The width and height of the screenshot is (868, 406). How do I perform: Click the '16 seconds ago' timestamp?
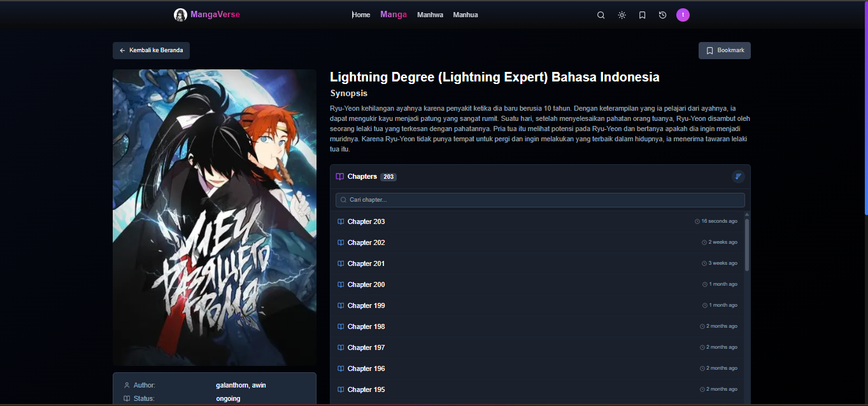pos(720,221)
